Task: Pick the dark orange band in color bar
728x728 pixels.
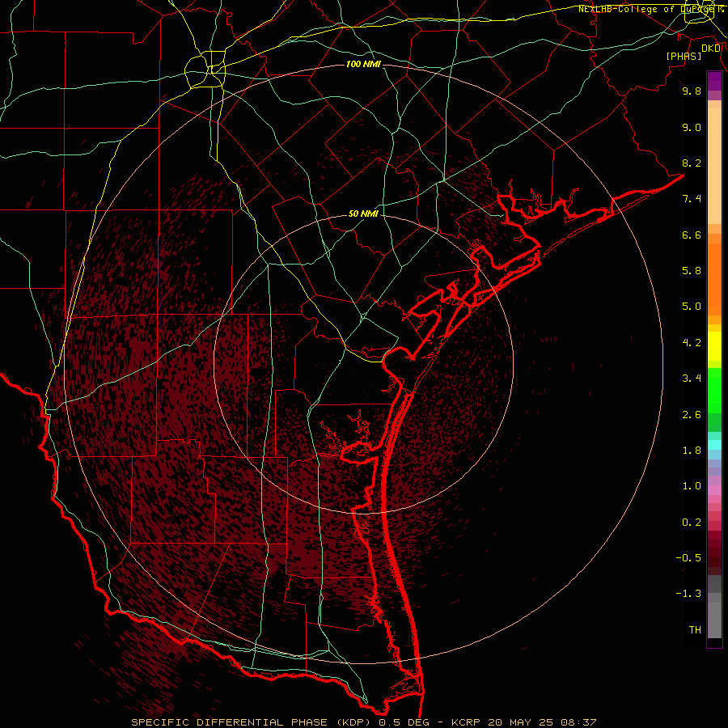Action: [714, 279]
